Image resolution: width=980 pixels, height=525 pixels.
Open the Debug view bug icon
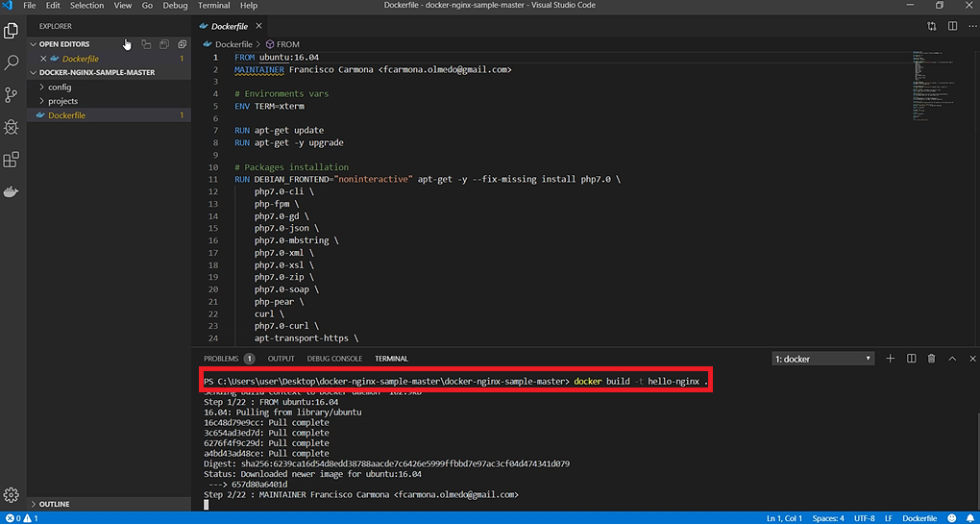pos(12,128)
